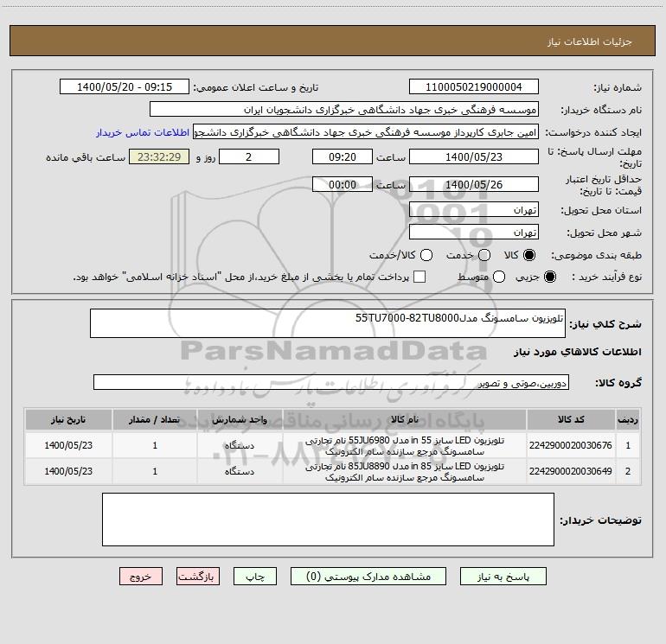Click the شماره نیاز number field

coord(474,87)
